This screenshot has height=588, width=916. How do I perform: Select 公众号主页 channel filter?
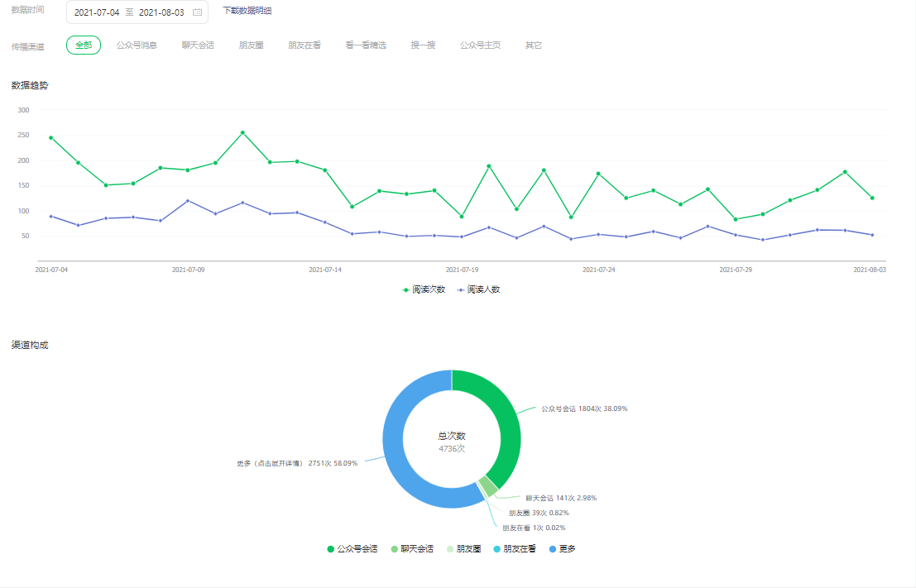[480, 45]
